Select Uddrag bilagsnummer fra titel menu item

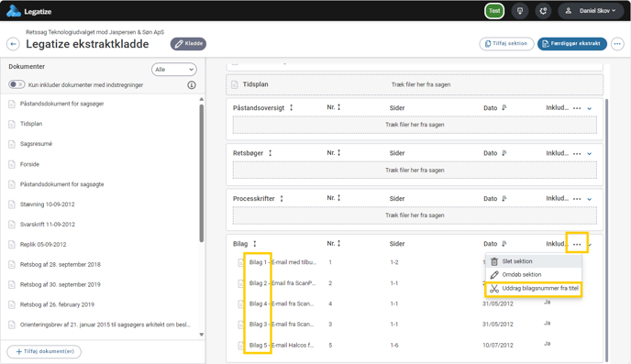click(x=534, y=289)
